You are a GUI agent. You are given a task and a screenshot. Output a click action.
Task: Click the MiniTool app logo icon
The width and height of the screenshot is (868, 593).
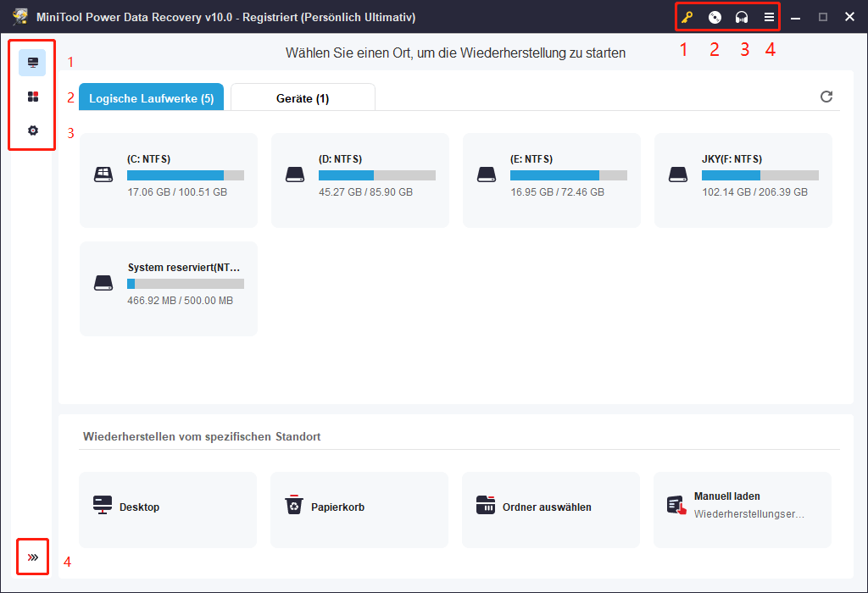(x=20, y=17)
